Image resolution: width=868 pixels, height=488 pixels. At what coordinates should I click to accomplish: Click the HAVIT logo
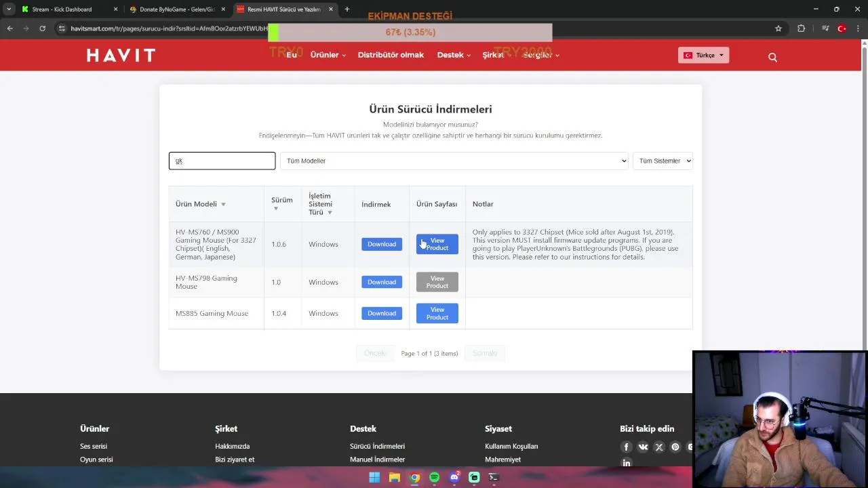tap(121, 56)
